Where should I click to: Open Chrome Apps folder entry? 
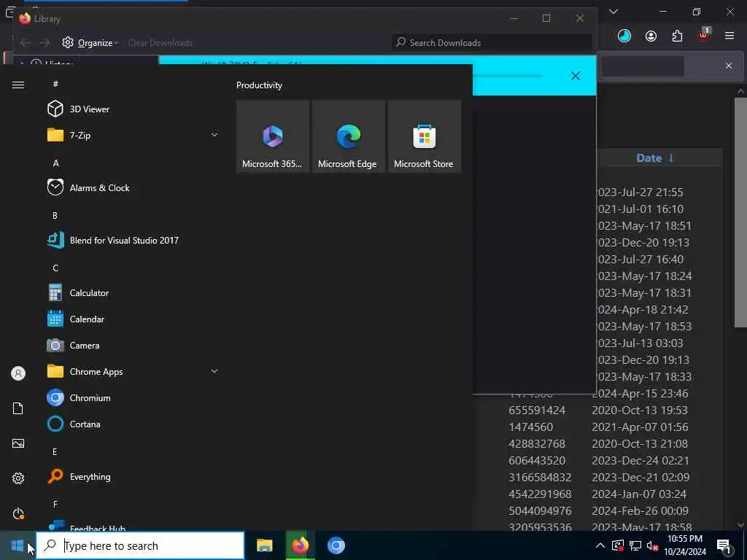point(96,371)
